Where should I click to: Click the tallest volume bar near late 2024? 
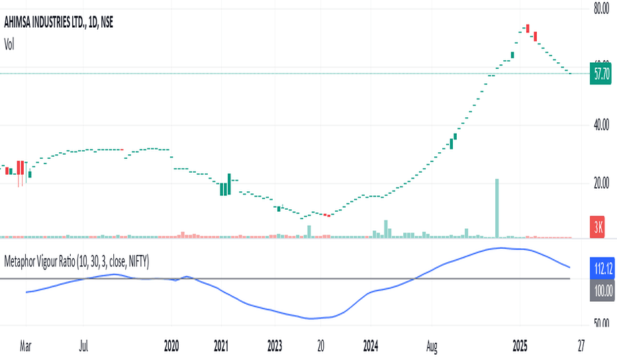coord(497,208)
